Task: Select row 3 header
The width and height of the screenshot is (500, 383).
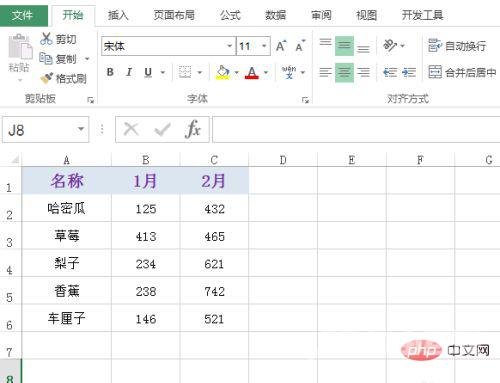Action: point(10,236)
